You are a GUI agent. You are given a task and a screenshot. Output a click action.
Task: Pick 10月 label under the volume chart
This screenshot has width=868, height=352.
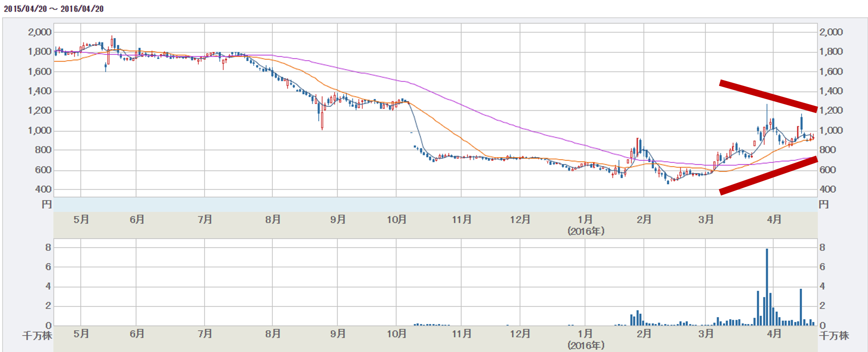[x=396, y=334]
